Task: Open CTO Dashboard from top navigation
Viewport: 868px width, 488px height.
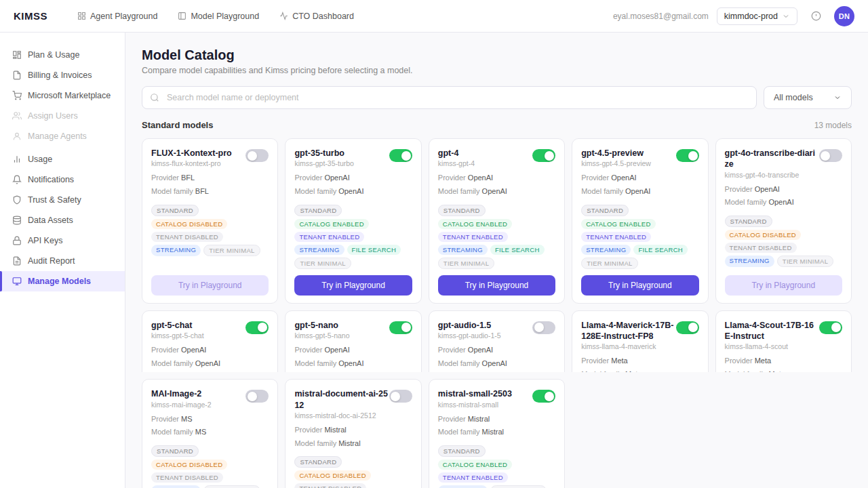Action: [317, 16]
